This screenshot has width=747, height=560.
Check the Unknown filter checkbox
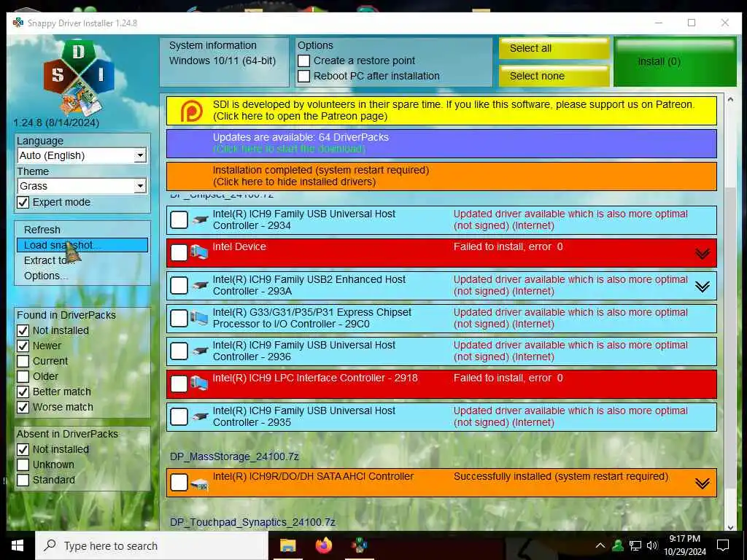click(23, 464)
